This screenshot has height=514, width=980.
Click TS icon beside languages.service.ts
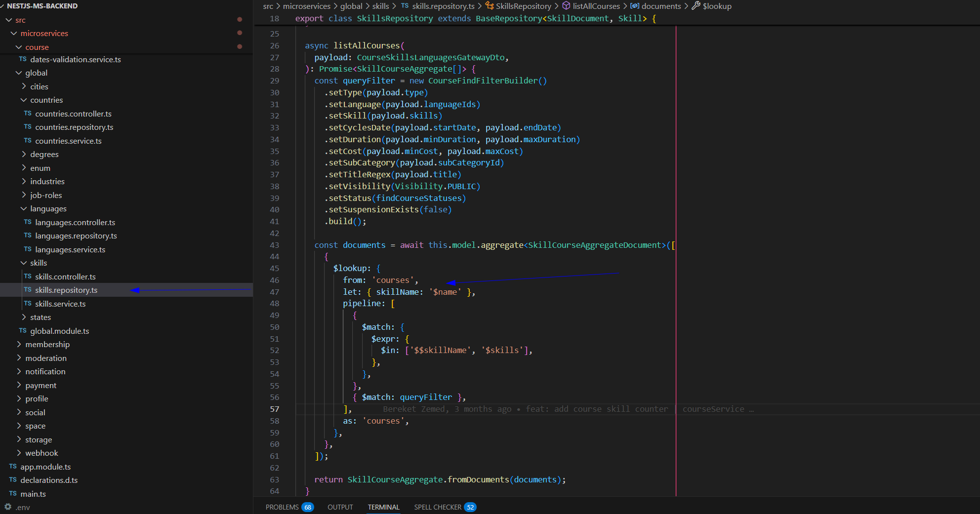(28, 249)
